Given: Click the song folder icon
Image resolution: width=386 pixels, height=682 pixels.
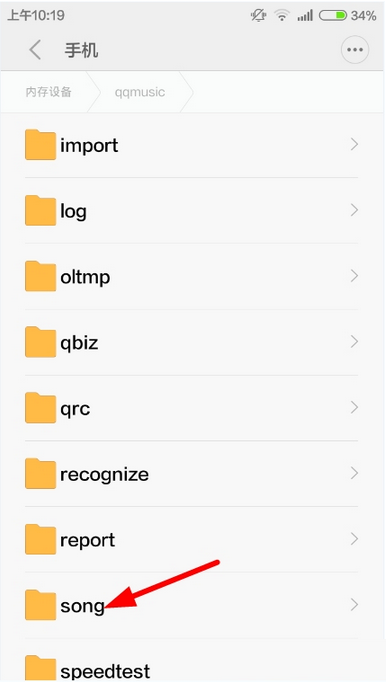Looking at the screenshot, I should (x=40, y=605).
